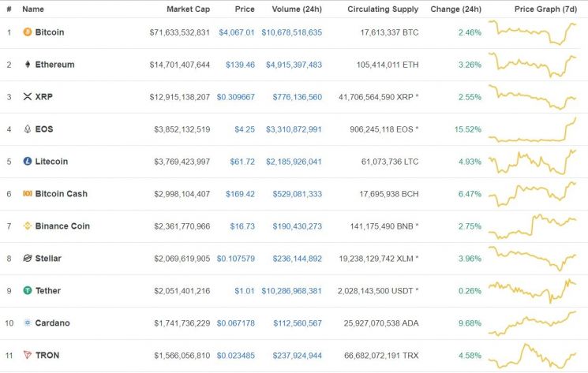Open the Litecoin name link
The image size is (588, 373).
(x=51, y=162)
